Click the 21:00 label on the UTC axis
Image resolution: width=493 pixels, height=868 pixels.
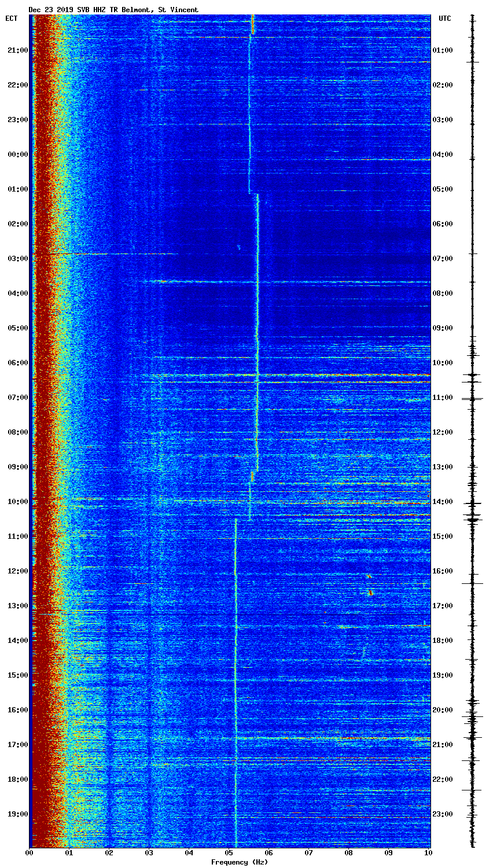443,745
